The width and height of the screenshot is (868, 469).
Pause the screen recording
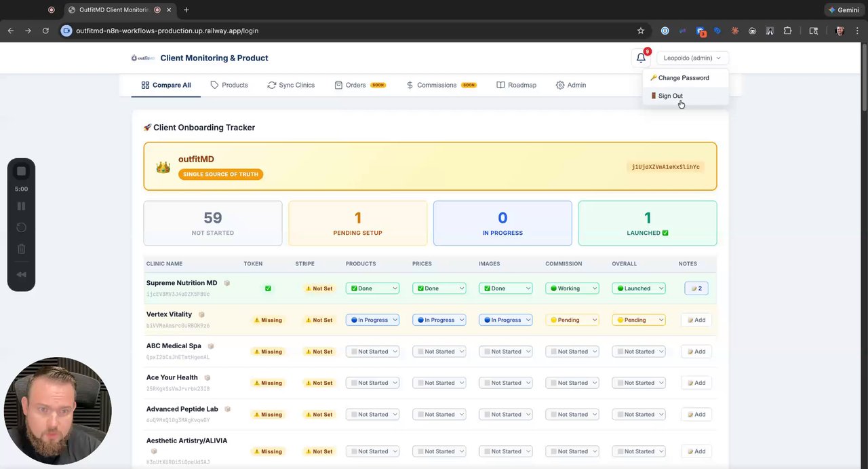click(21, 206)
